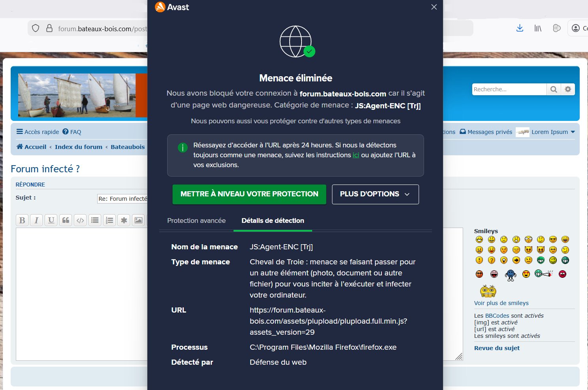588x390 pixels.
Task: Open the Accès rapide quick menu
Action: coord(38,132)
